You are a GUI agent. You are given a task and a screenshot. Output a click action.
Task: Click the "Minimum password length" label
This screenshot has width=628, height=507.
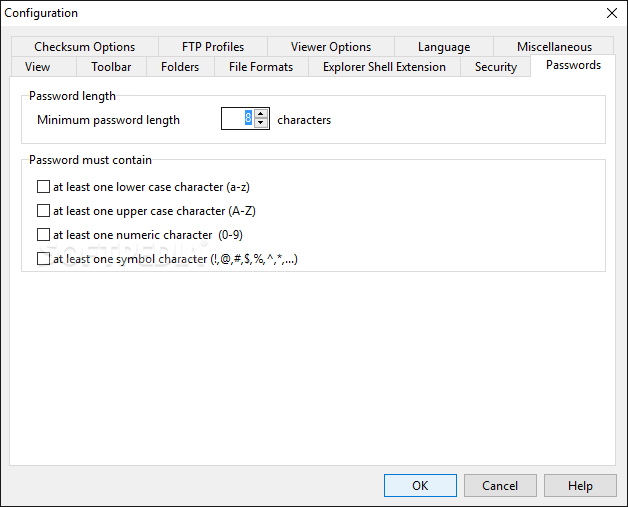point(108,120)
